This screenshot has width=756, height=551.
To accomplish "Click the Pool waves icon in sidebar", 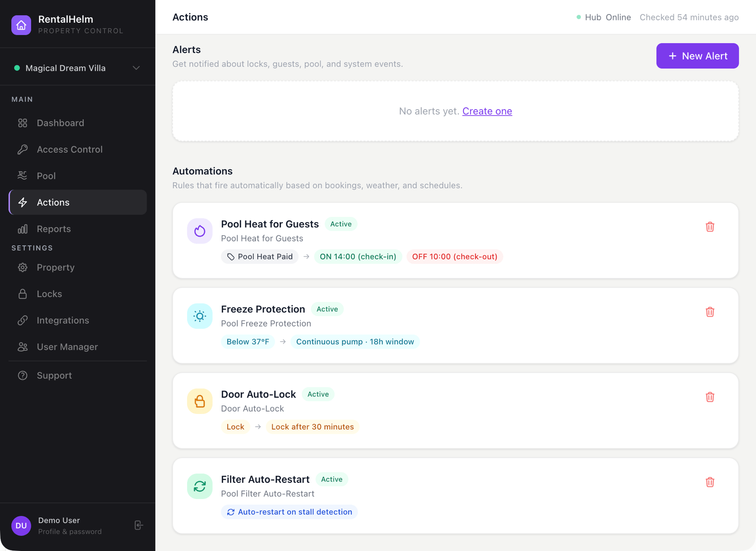I will tap(22, 175).
